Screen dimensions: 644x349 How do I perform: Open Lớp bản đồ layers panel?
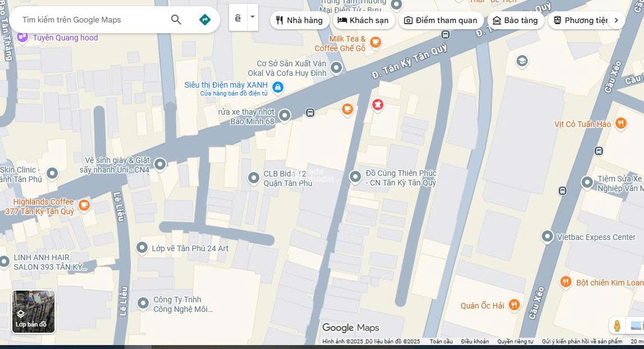tap(33, 312)
